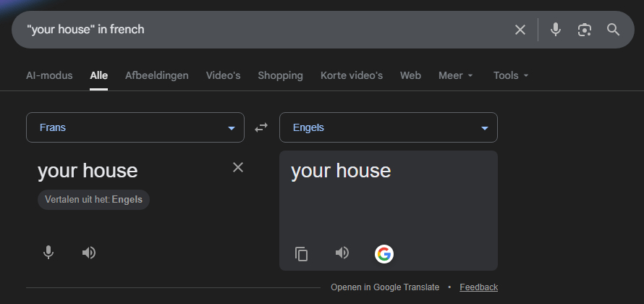Open the Frans source language dropdown

point(135,127)
